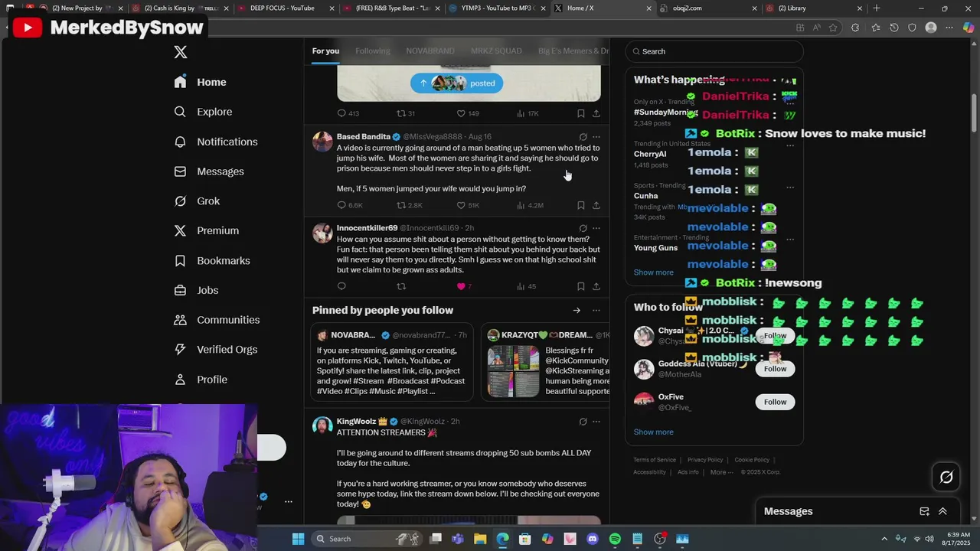
Task: Switch to the Following tab
Action: [372, 51]
